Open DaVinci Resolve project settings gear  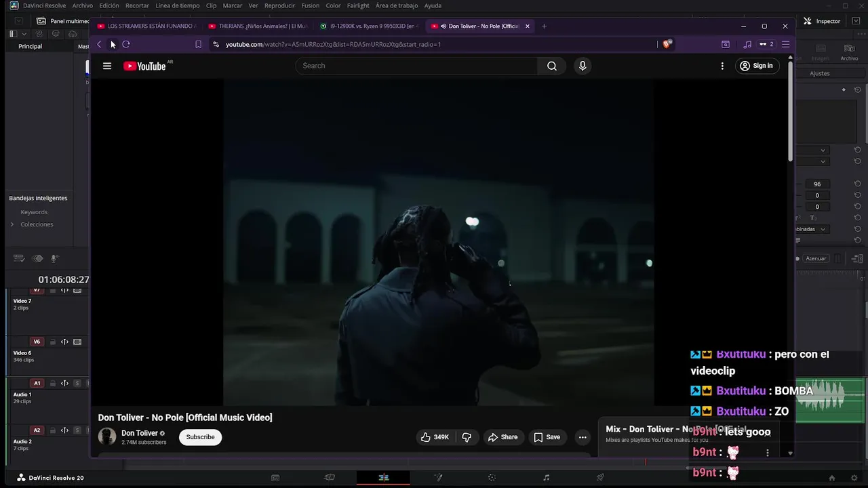tap(853, 478)
